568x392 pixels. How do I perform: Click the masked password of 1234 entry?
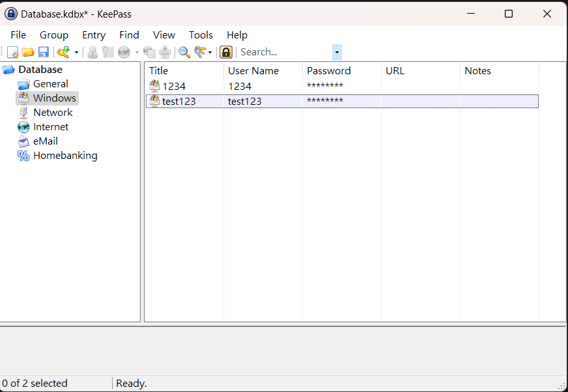tap(325, 86)
